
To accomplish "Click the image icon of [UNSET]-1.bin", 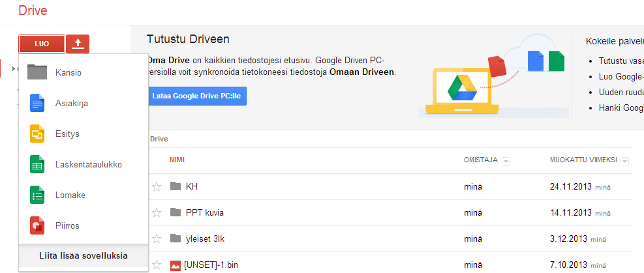I will click(x=176, y=265).
